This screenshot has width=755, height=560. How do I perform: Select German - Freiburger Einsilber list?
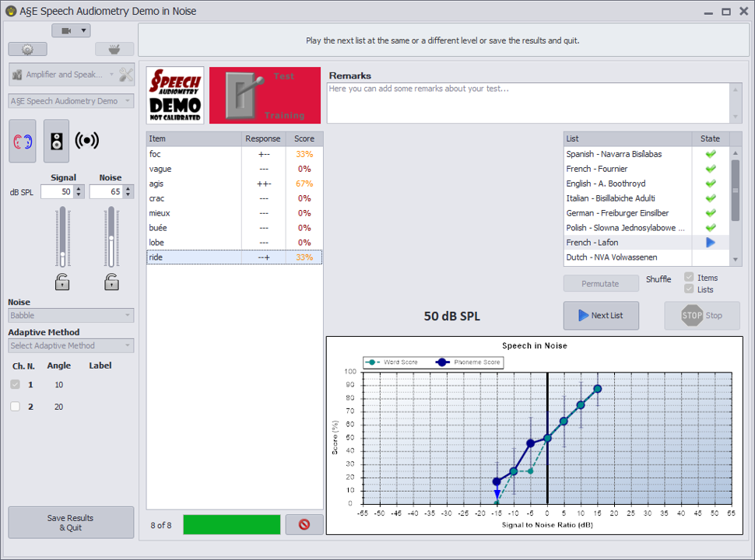(628, 213)
